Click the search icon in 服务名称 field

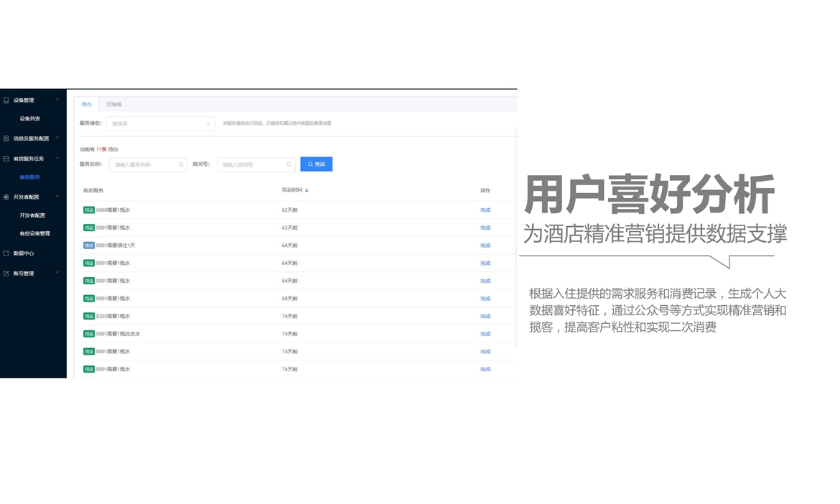[181, 164]
